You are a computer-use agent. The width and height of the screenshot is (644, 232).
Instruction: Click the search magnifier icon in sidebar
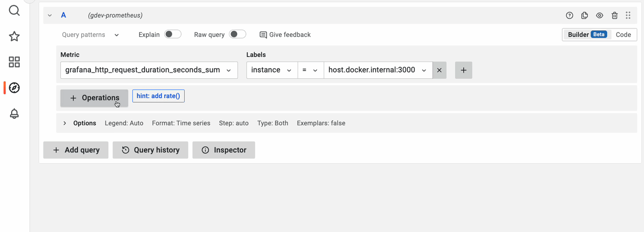[x=14, y=10]
